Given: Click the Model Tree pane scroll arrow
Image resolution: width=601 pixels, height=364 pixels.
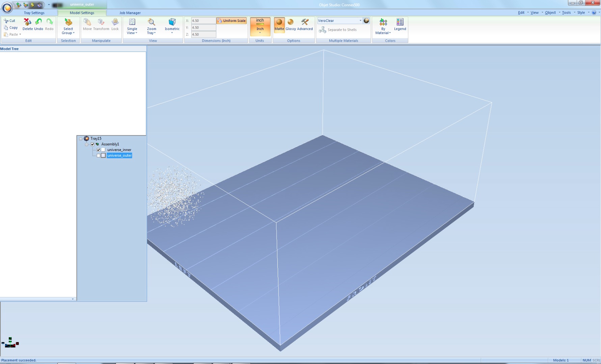Looking at the screenshot, I should point(73,299).
